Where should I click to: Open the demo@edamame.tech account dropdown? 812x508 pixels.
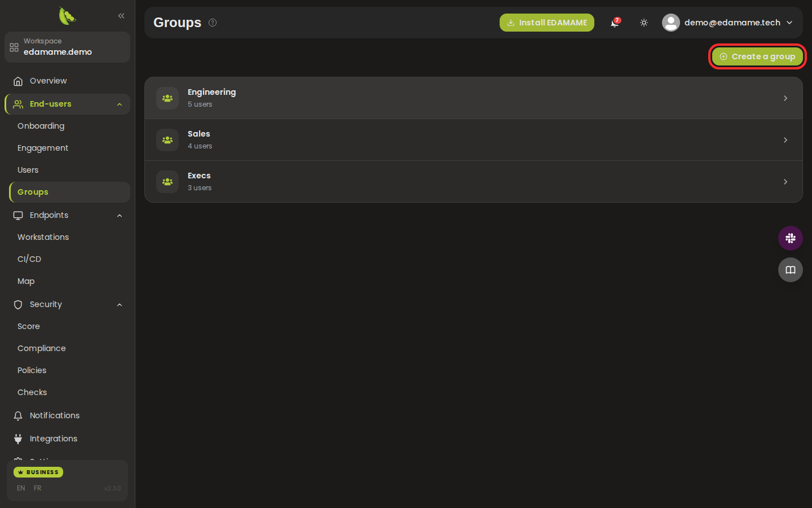coord(728,23)
